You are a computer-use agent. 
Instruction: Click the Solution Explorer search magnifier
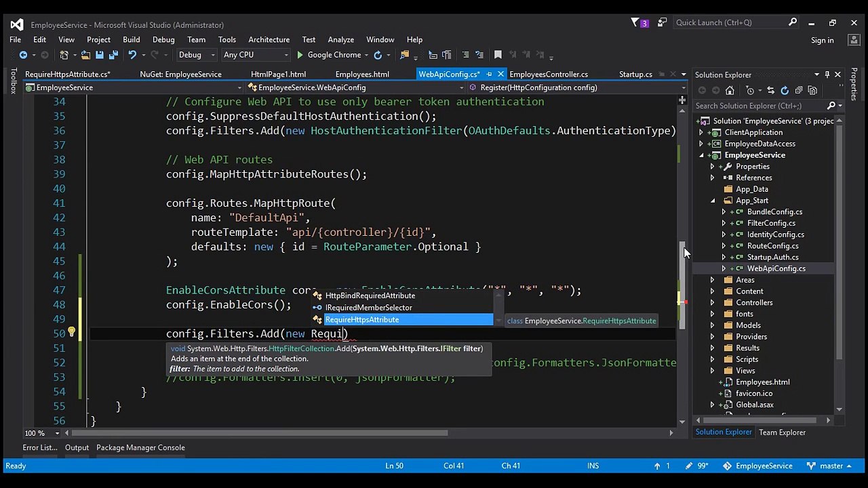click(x=831, y=106)
